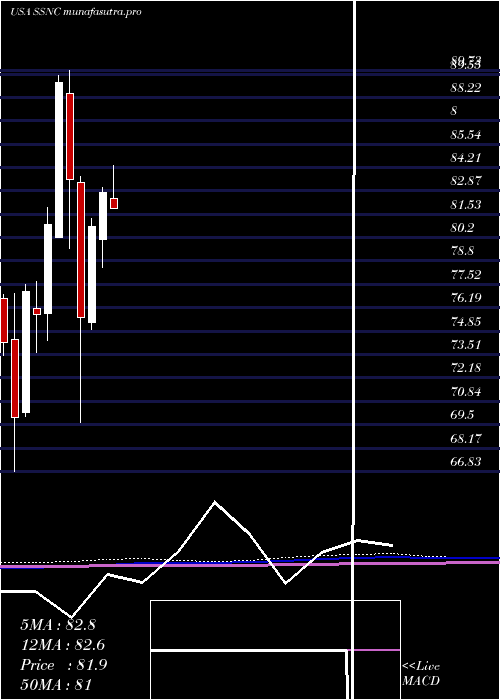Click the tallest white candlestick body
The width and height of the screenshot is (500, 700).
[59, 160]
